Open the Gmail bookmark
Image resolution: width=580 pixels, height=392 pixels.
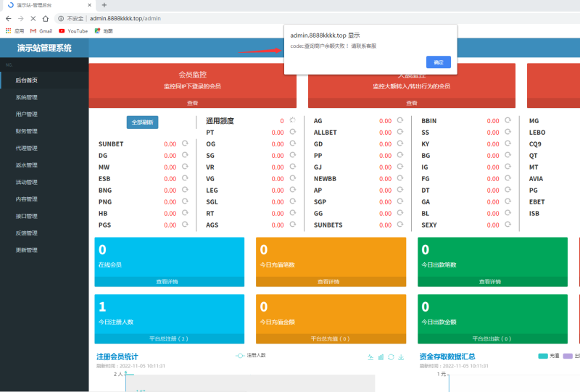tap(41, 31)
